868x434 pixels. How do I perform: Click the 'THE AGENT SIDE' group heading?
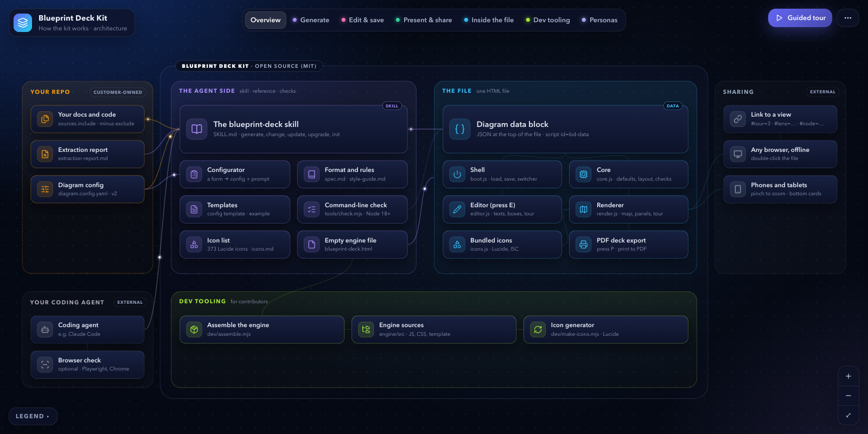click(207, 91)
